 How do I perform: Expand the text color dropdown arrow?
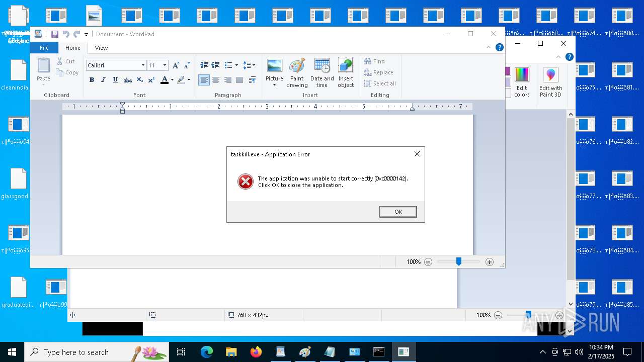click(172, 80)
